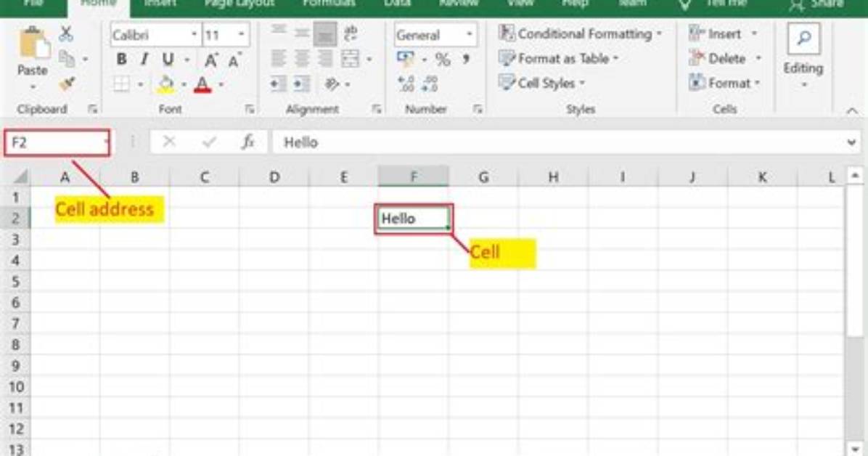The image size is (868, 456).
Task: Click the text Orientation icon
Action: 332,84
